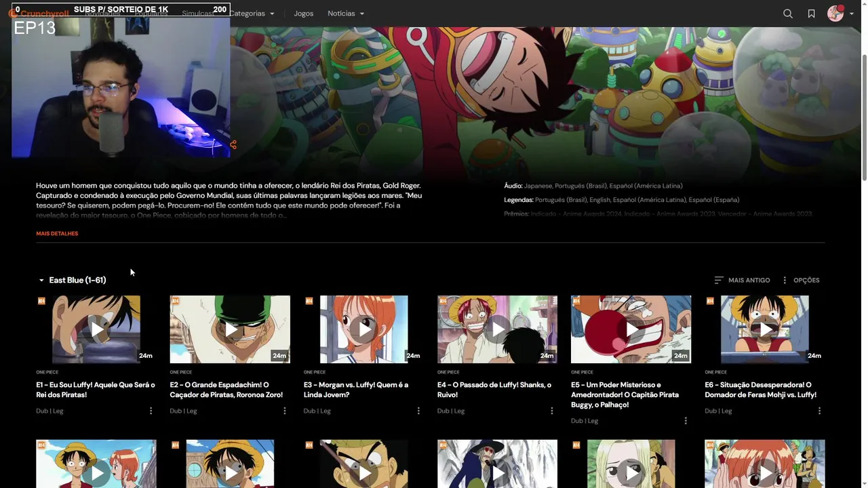Play episode E5 Buggy thumbnail
The width and height of the screenshot is (868, 488).
[x=631, y=329]
